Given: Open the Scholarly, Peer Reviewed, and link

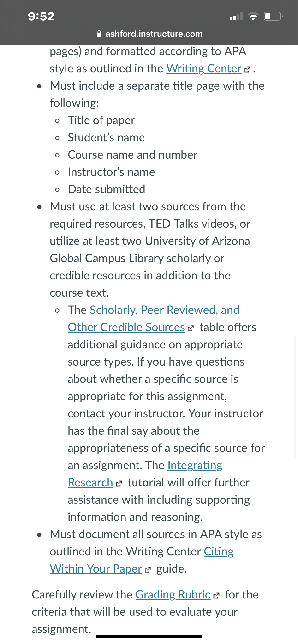Looking at the screenshot, I should (x=165, y=310).
